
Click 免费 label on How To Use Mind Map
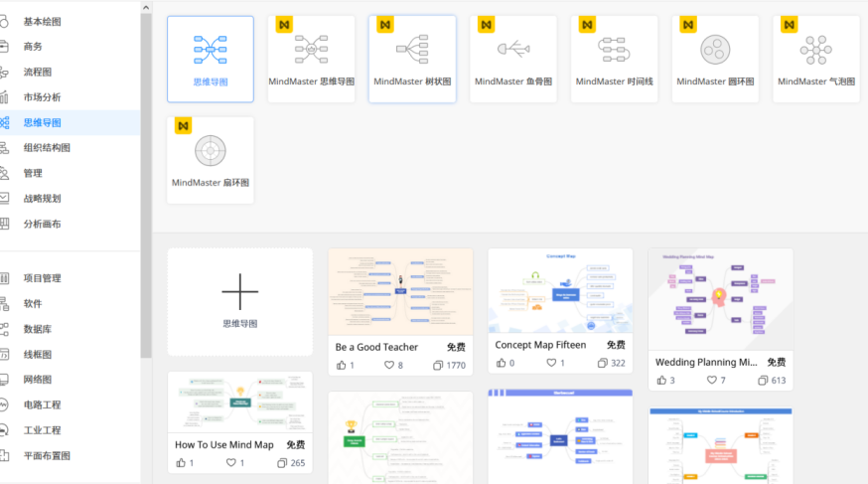click(296, 444)
